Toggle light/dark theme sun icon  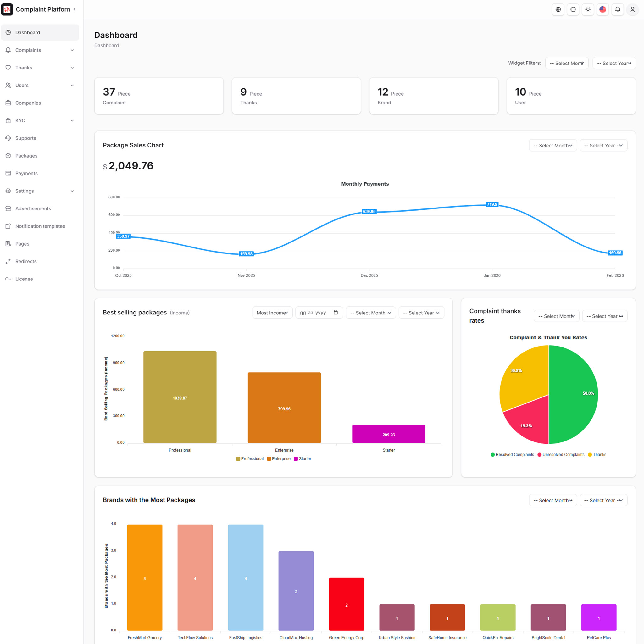(588, 9)
